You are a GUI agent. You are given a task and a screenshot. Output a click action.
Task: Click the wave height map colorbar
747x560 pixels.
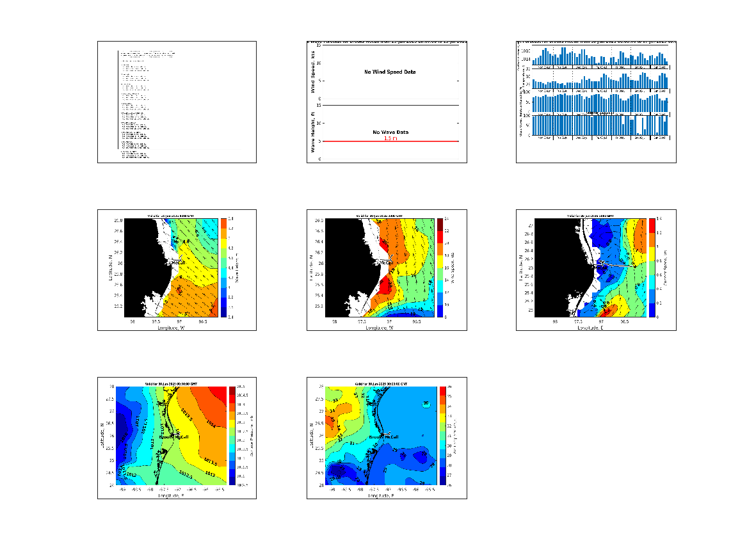click(x=223, y=268)
